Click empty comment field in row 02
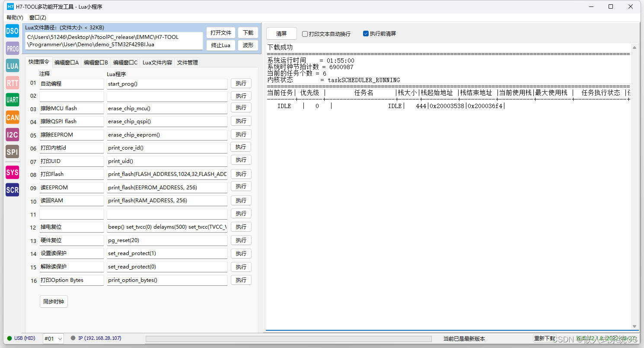 72,96
